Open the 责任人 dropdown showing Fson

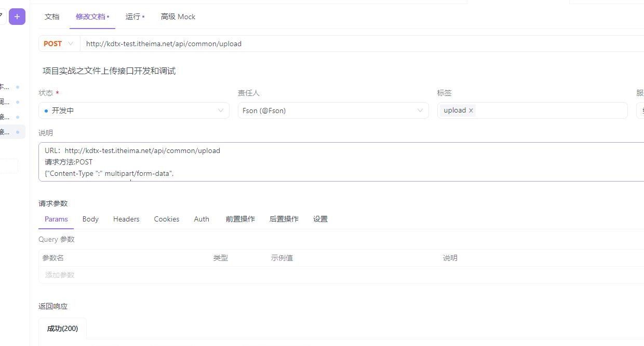coord(332,110)
